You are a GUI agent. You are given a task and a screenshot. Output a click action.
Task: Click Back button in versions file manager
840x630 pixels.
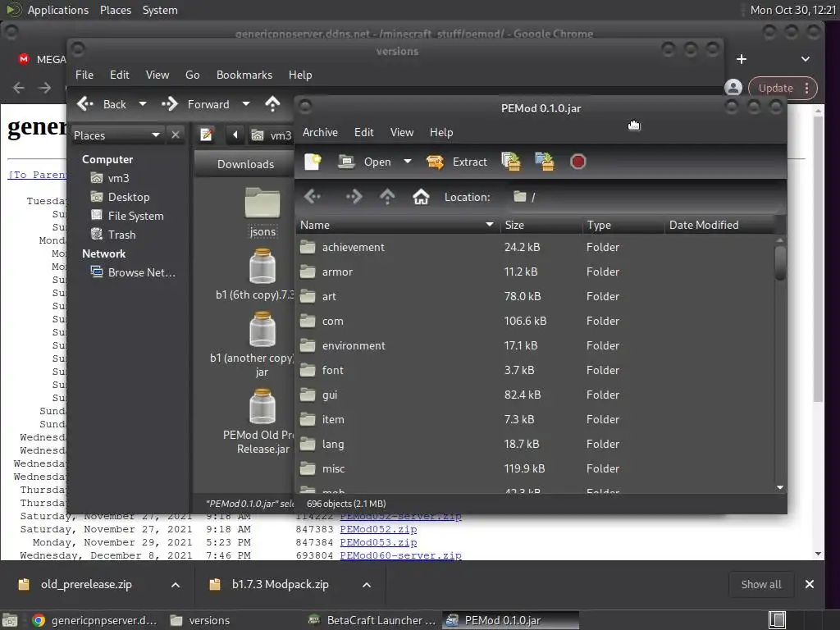point(103,104)
